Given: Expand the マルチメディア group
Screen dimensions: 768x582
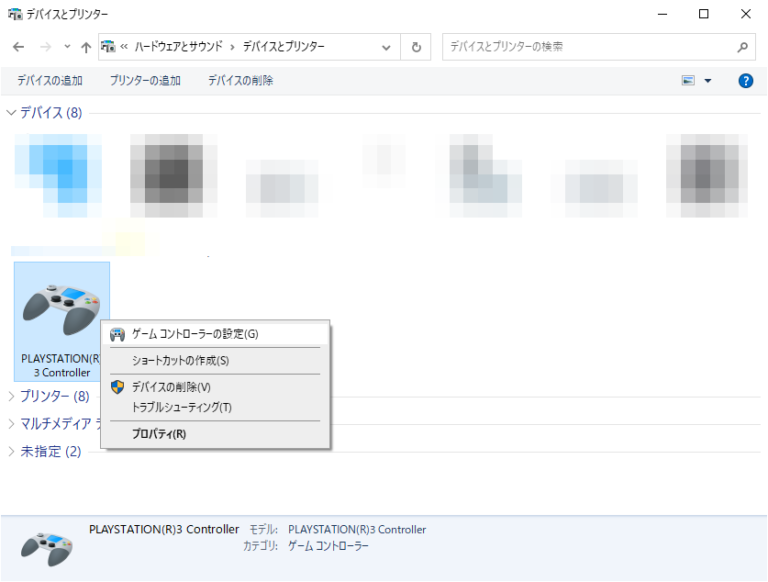Looking at the screenshot, I should tap(11, 424).
